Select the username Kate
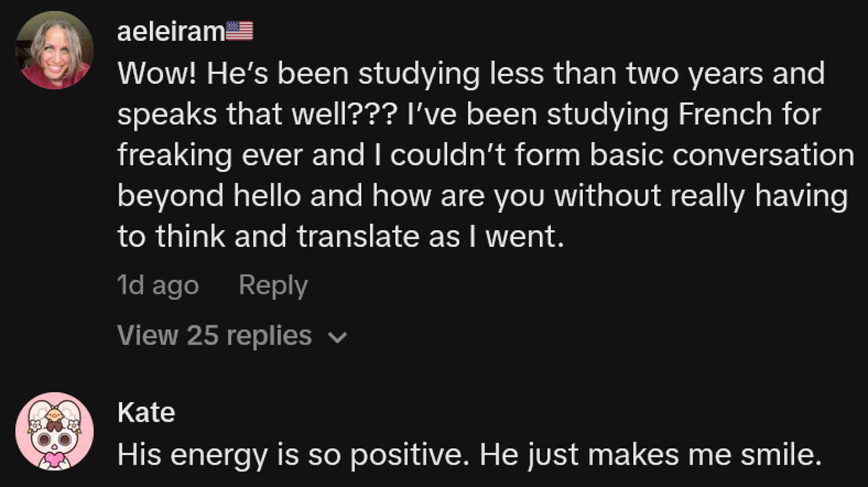The width and height of the screenshot is (868, 487). pos(145,412)
